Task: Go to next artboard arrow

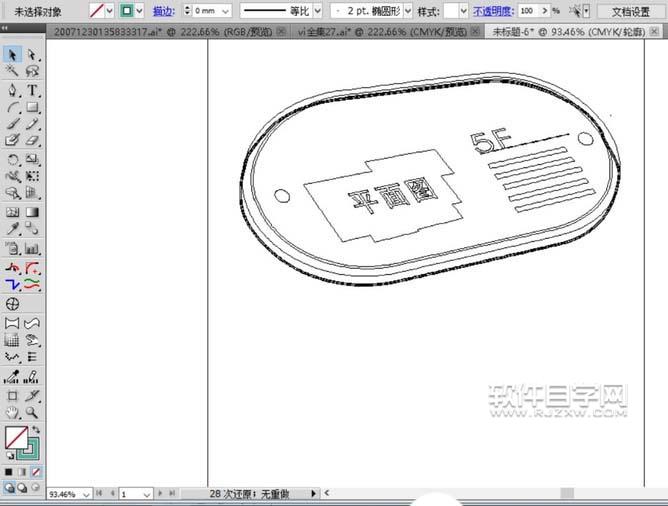Action: coord(160,493)
